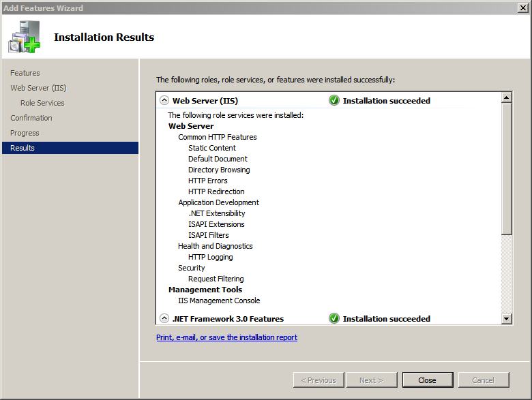Collapse the Web Server (IIS) section

(x=164, y=100)
